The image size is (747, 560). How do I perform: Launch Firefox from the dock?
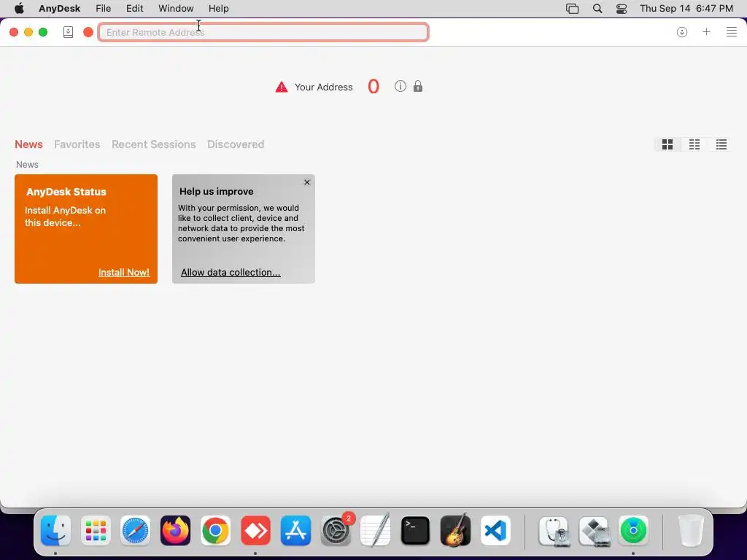(x=175, y=531)
